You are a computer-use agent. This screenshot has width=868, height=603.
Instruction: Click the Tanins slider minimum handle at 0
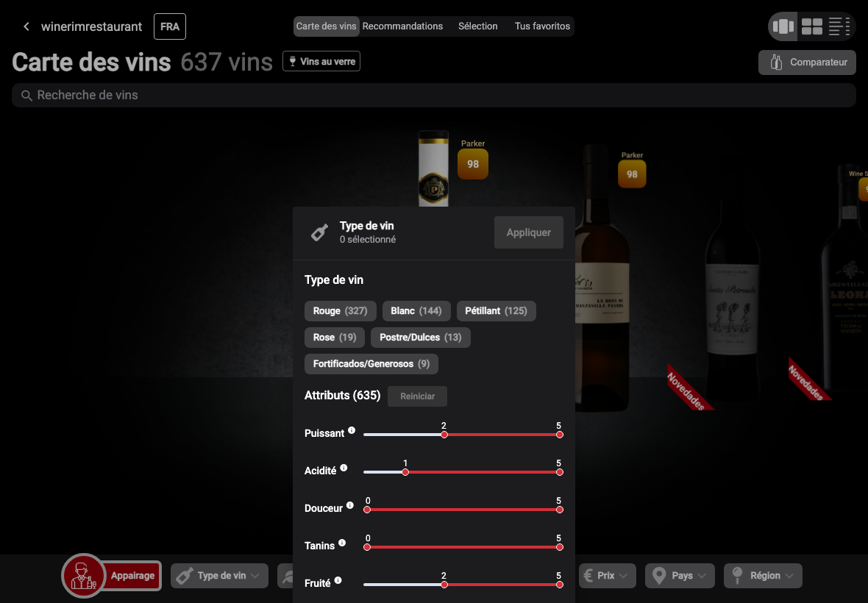pyautogui.click(x=367, y=547)
